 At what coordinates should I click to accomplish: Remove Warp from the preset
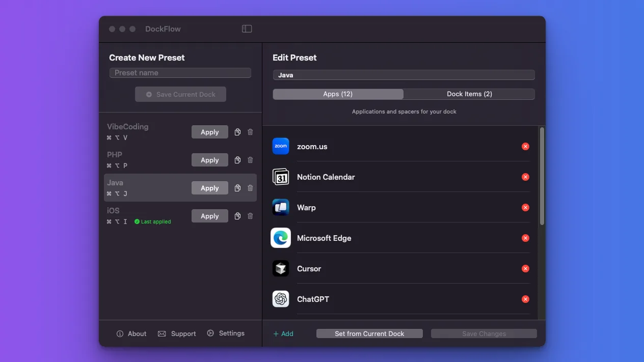click(x=525, y=207)
